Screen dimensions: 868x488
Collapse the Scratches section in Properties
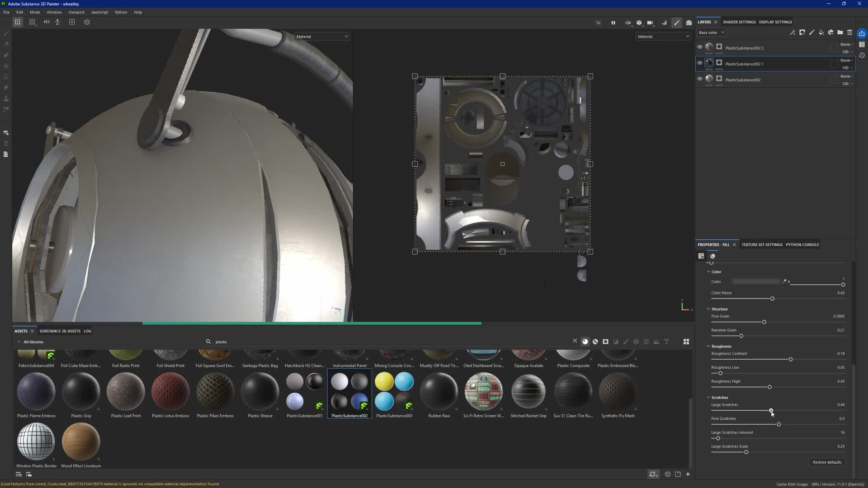pos(708,397)
